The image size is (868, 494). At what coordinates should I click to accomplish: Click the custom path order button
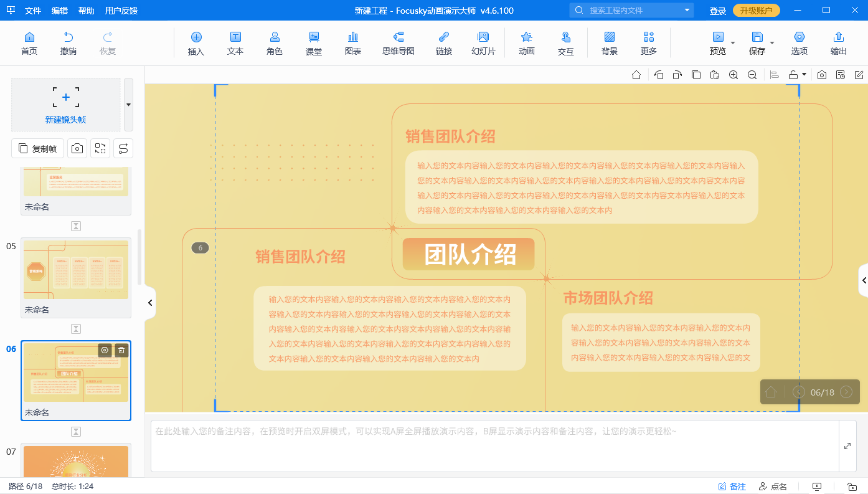coord(123,148)
